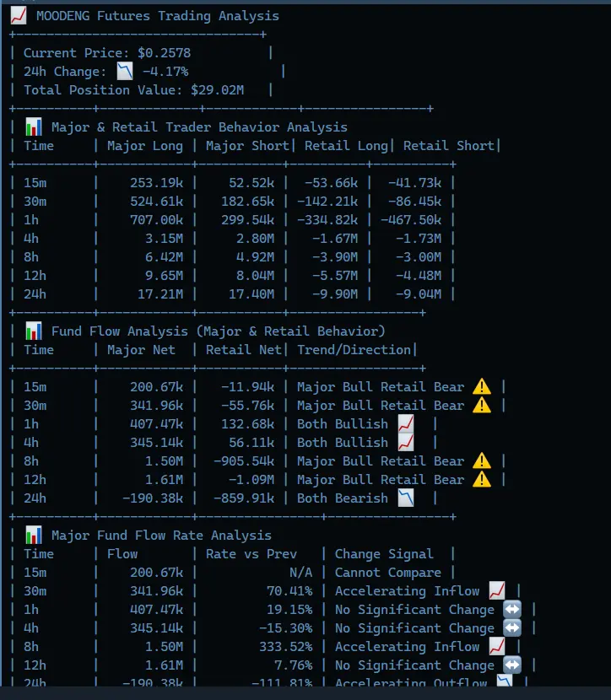This screenshot has height=700, width=611.
Task: Select the Cannot Compare signal text
Action: coord(388,573)
